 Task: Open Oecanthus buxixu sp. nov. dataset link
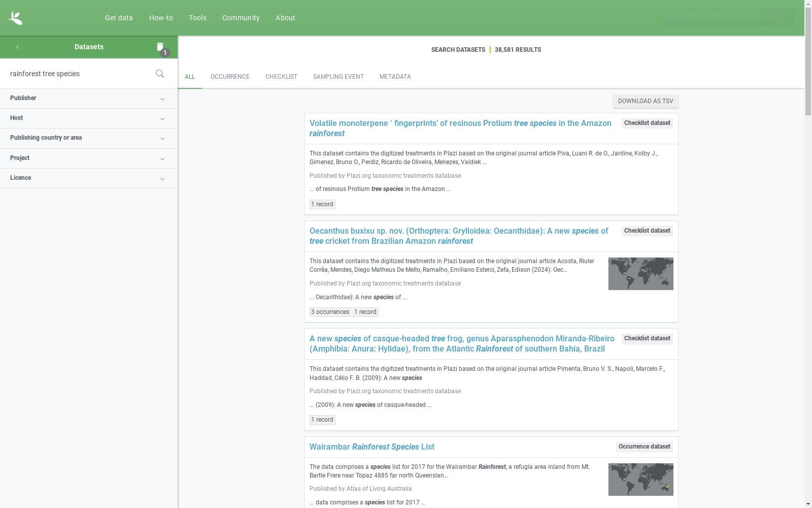[459, 236]
